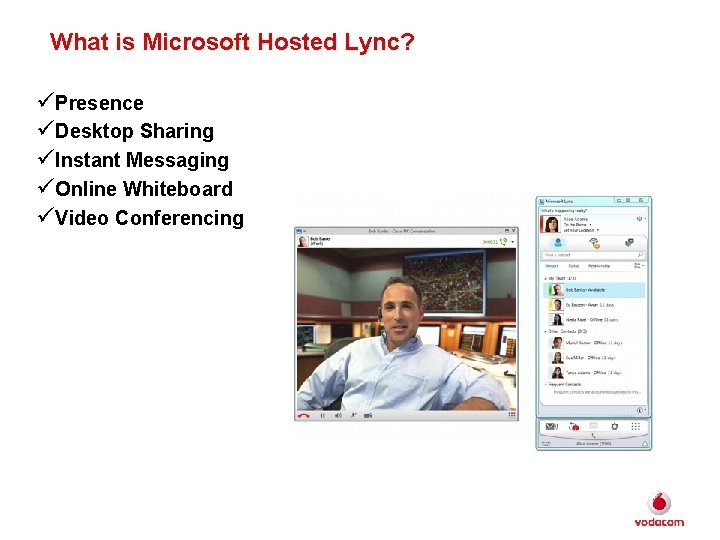This screenshot has width=720, height=540.
Task: Open the info icon at the Lync window bottom
Action: click(x=641, y=410)
